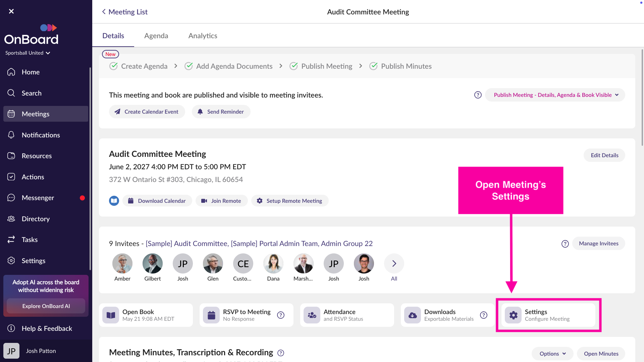Click the Publish Minutes checkmark step
Screen dimensions: 644x362
(x=400, y=66)
